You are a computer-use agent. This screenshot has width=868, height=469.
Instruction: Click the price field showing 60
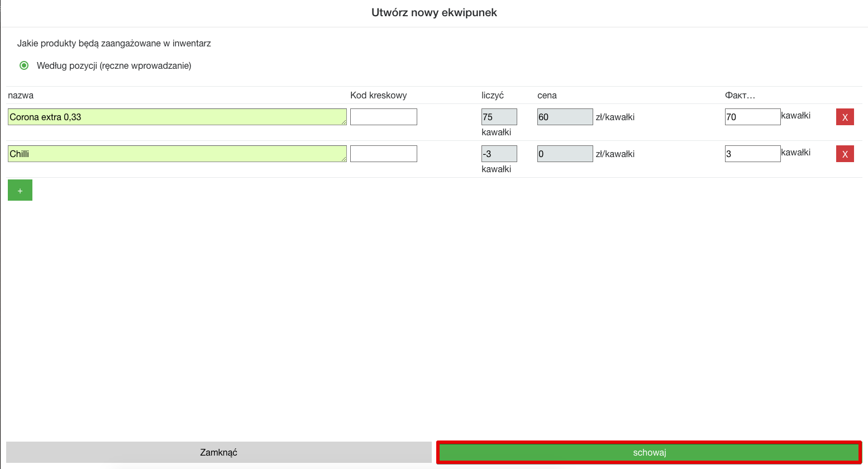coord(565,117)
